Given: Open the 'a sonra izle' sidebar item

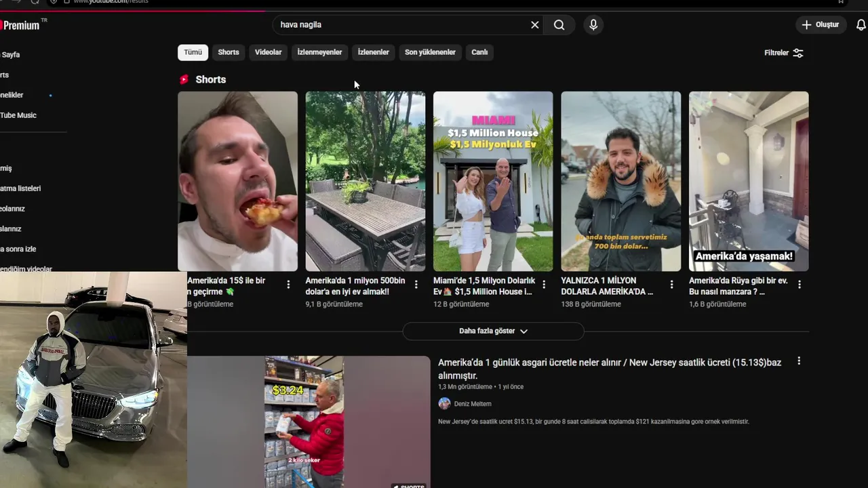Looking at the screenshot, I should coord(18,249).
